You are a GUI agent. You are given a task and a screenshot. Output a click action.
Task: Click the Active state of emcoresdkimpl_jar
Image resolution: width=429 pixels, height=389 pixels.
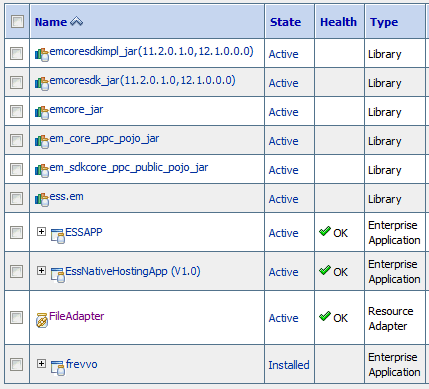283,54
